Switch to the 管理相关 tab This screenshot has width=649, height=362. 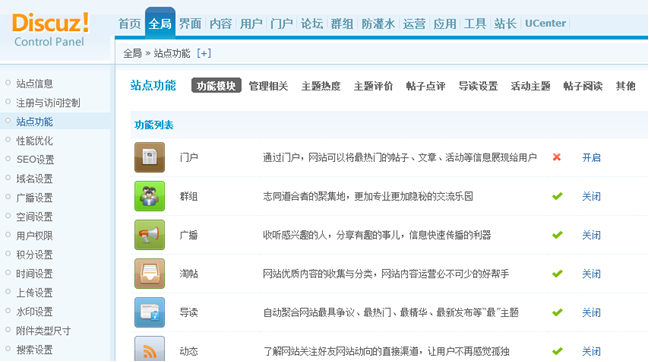click(268, 86)
